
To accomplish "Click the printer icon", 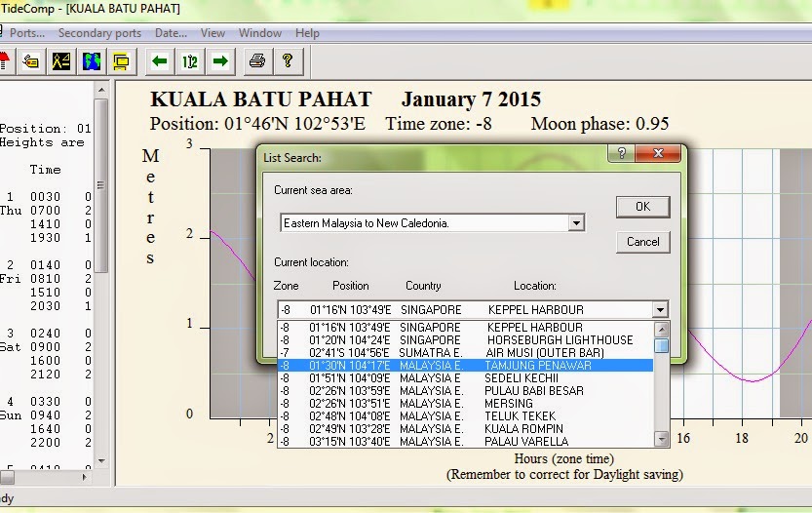I will (x=257, y=61).
